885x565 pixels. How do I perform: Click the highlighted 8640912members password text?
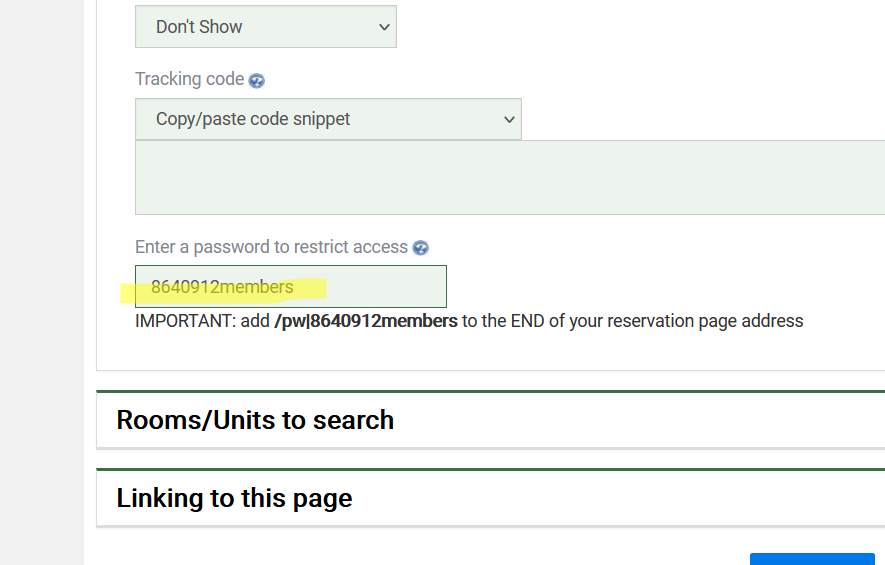(x=222, y=288)
